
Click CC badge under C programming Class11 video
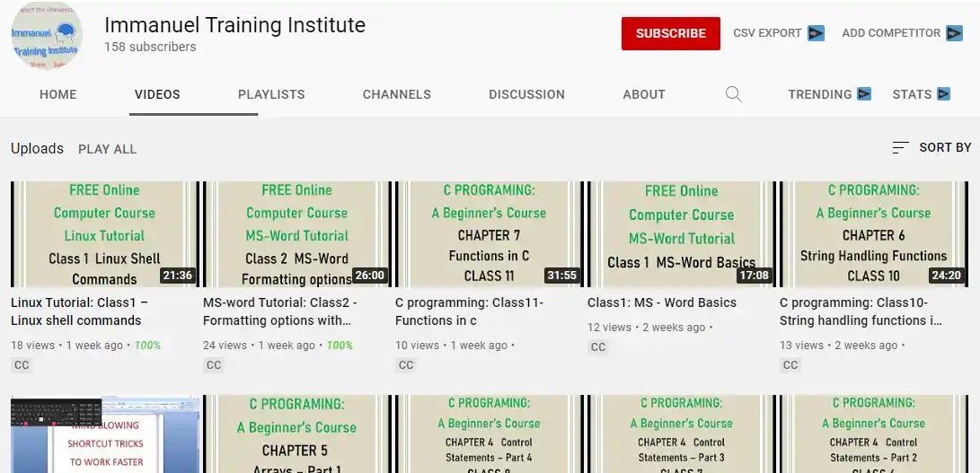pos(406,365)
